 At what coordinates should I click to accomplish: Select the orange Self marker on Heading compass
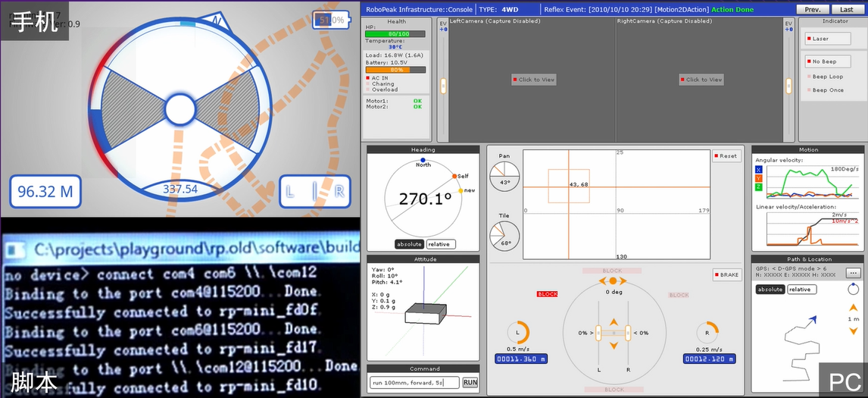tap(454, 177)
